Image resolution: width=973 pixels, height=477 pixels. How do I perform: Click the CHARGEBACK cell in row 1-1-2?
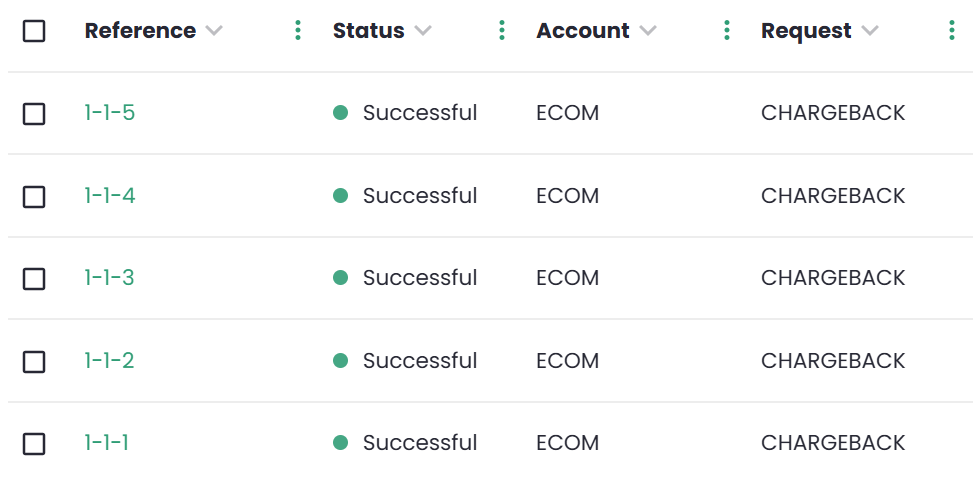832,361
